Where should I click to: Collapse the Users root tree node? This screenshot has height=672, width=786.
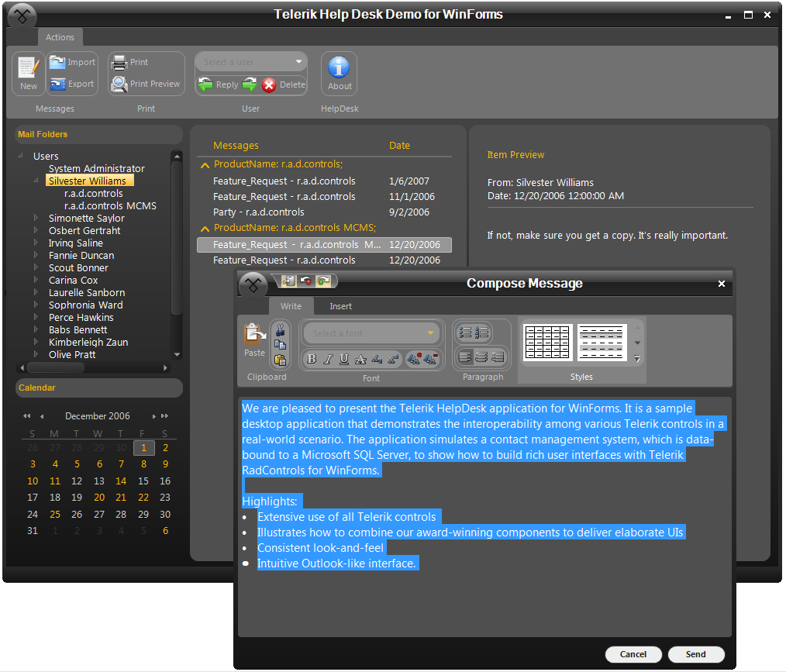point(21,156)
